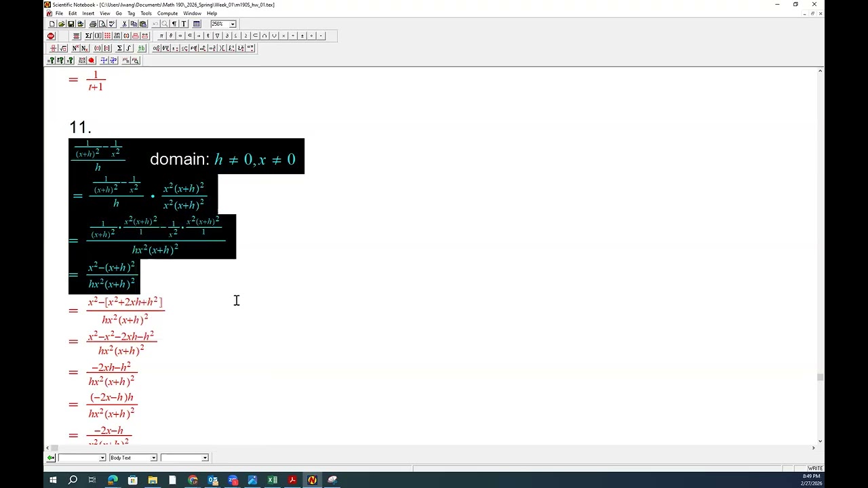Insert a square root radical
Screen dimensions: 868x488
63,48
